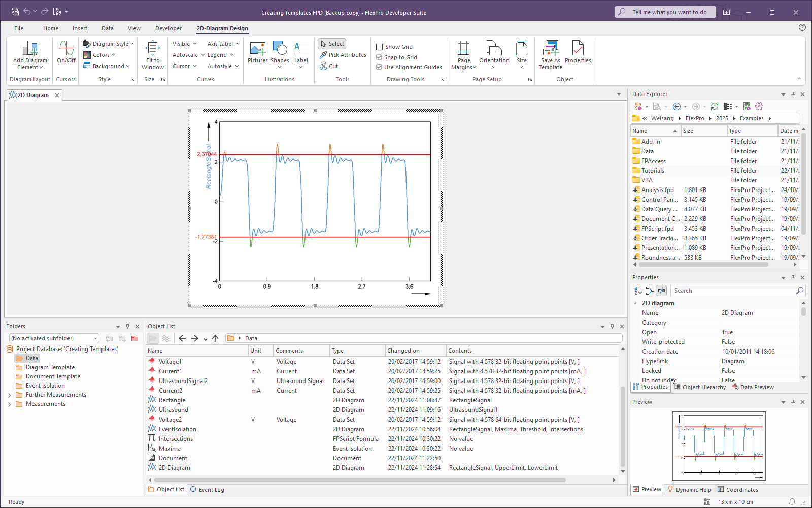This screenshot has width=812, height=508.
Task: Open the Diagram Style dropdown
Action: (109, 44)
